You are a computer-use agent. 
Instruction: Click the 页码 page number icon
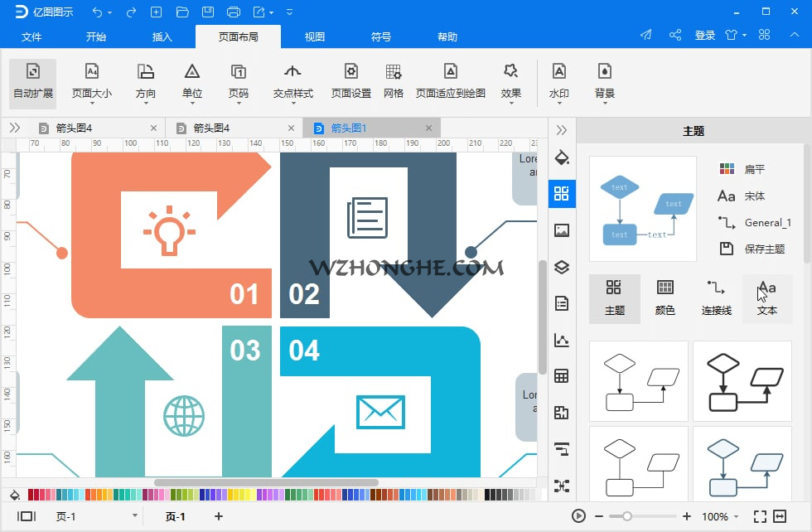click(239, 83)
